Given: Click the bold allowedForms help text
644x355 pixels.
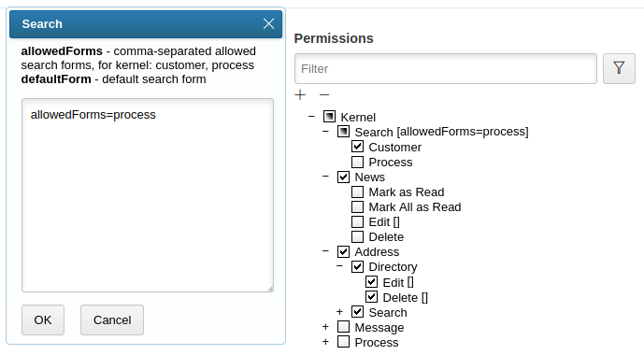Looking at the screenshot, I should click(x=62, y=50).
